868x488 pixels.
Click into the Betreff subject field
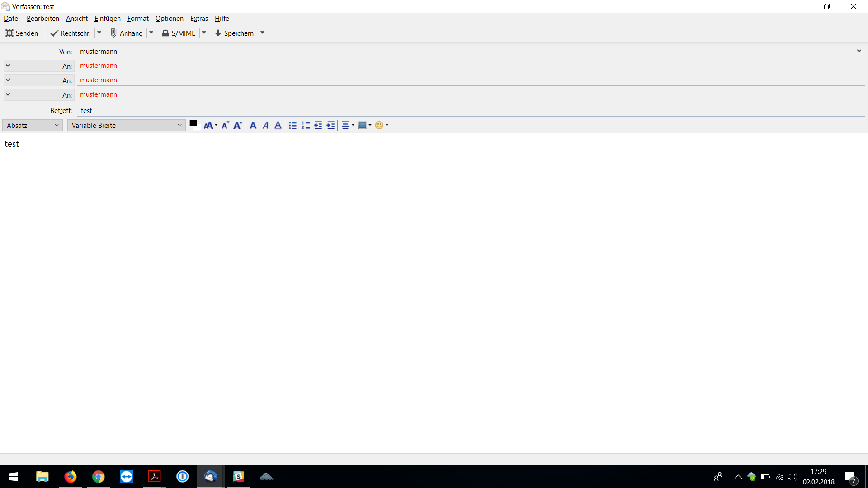[x=452, y=111]
